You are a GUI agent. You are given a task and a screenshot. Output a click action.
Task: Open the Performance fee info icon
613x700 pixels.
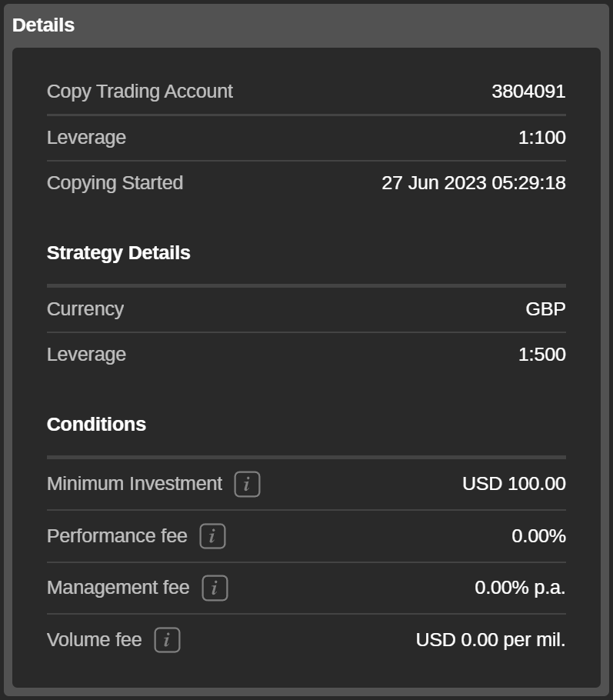212,536
